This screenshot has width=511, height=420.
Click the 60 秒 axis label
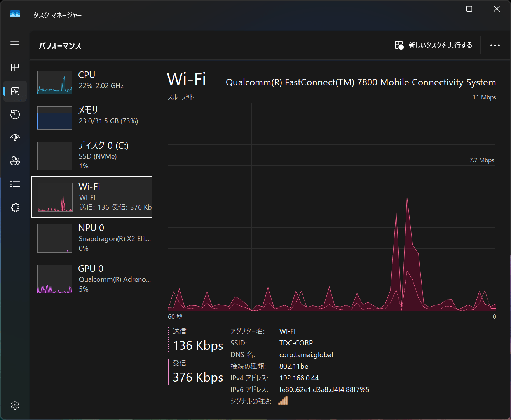tap(175, 317)
